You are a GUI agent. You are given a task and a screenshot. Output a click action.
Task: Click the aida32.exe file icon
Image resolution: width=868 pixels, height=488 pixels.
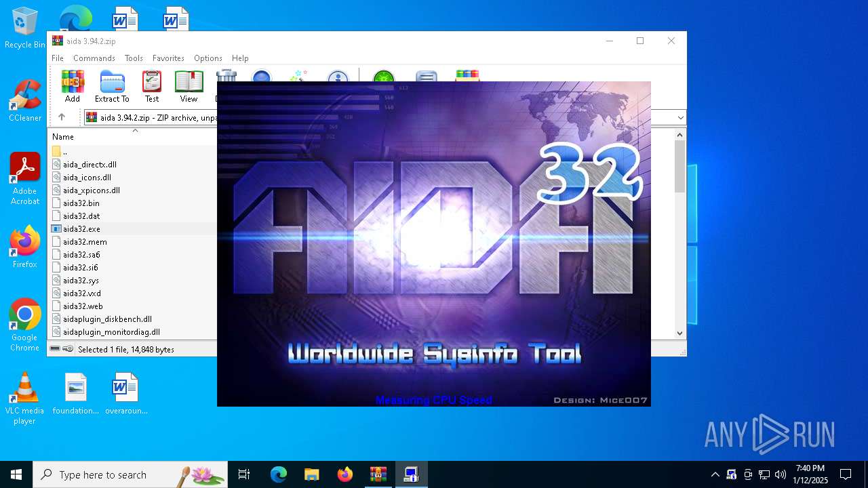tap(56, 229)
